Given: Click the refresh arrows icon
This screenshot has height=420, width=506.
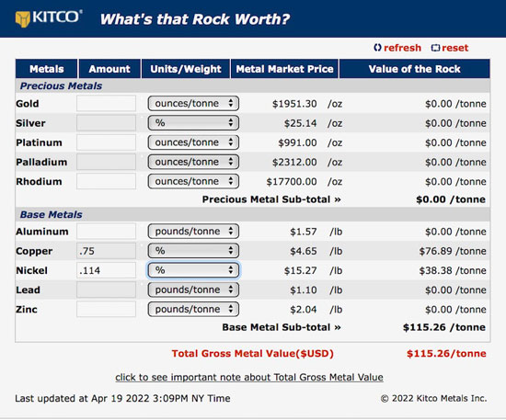Looking at the screenshot, I should pyautogui.click(x=377, y=48).
